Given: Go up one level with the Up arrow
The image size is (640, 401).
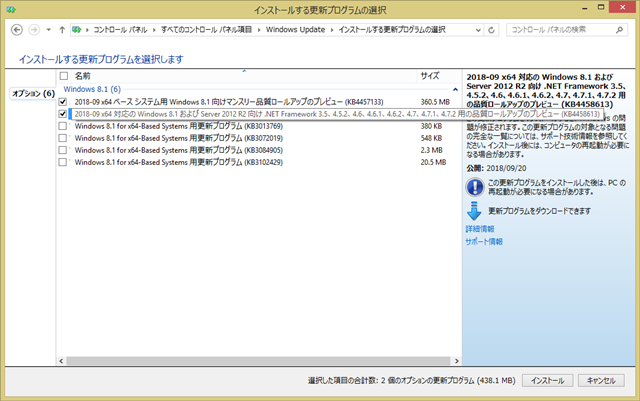Looking at the screenshot, I should pos(62,30).
